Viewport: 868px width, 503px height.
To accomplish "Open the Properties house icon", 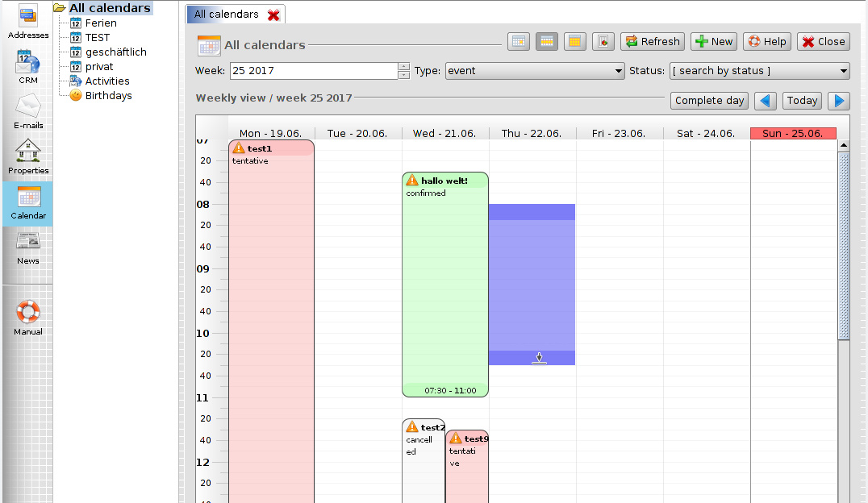I will 27,157.
